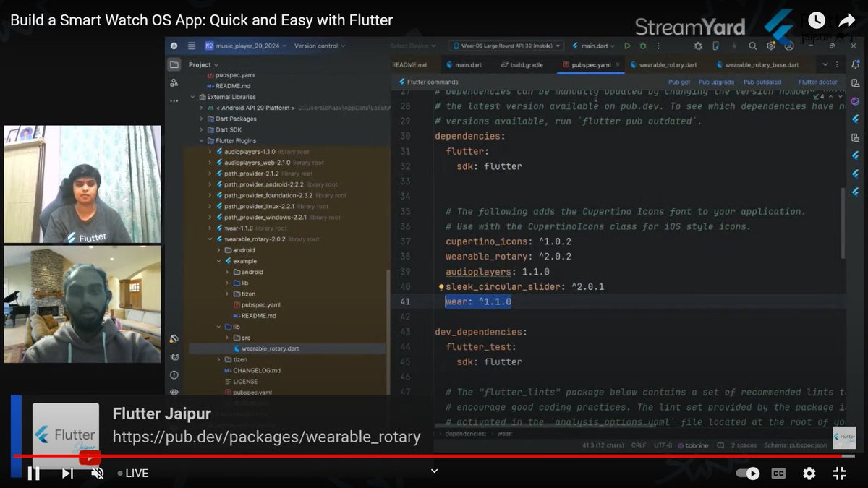Collapse the Flutter Plugins node
The height and width of the screenshot is (488, 868).
click(x=201, y=140)
